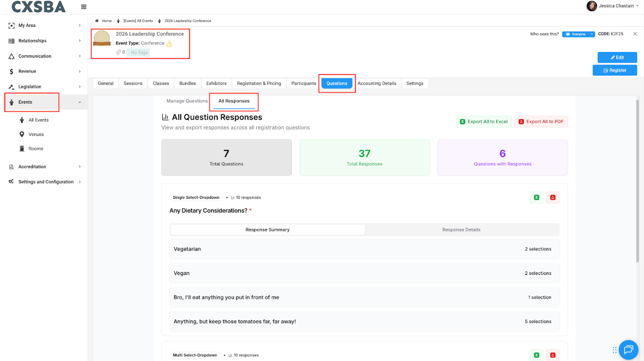This screenshot has width=644, height=361.
Task: Close the event panel with the X icon
Action: (635, 34)
